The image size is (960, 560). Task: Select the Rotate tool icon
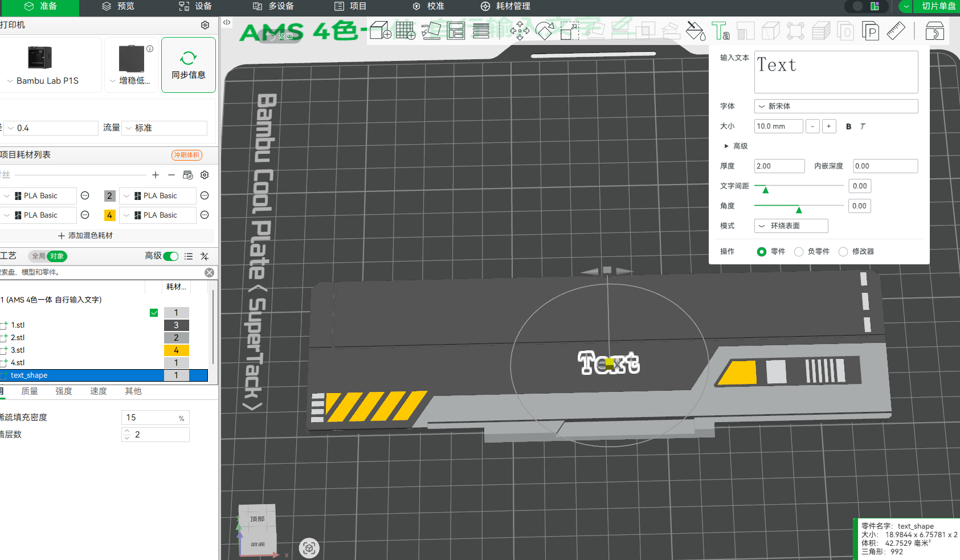[545, 30]
